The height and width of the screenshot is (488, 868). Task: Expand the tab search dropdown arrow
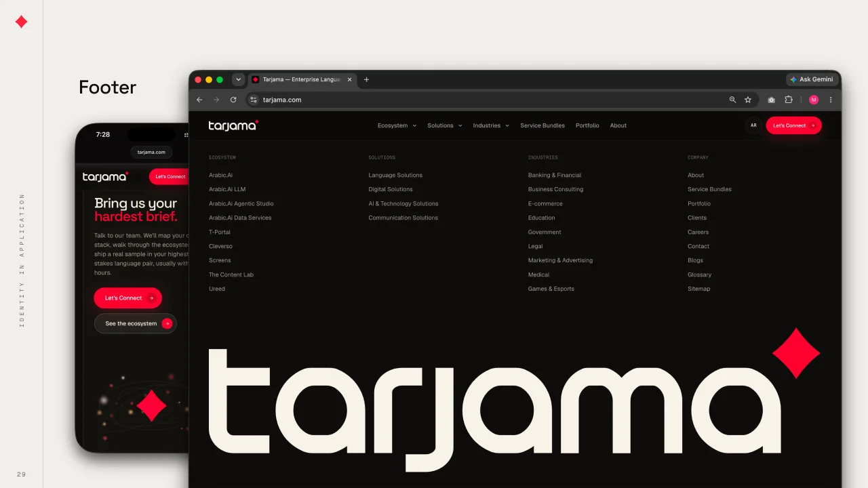[238, 79]
